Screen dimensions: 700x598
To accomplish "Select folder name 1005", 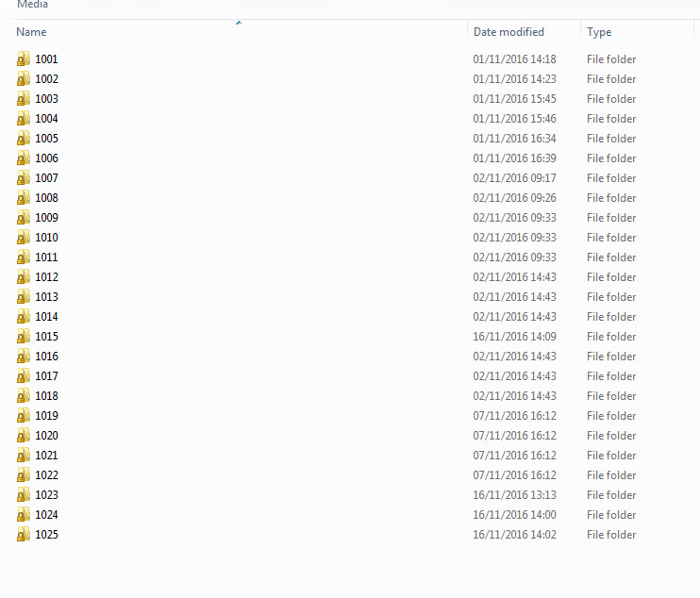I will pos(46,139).
